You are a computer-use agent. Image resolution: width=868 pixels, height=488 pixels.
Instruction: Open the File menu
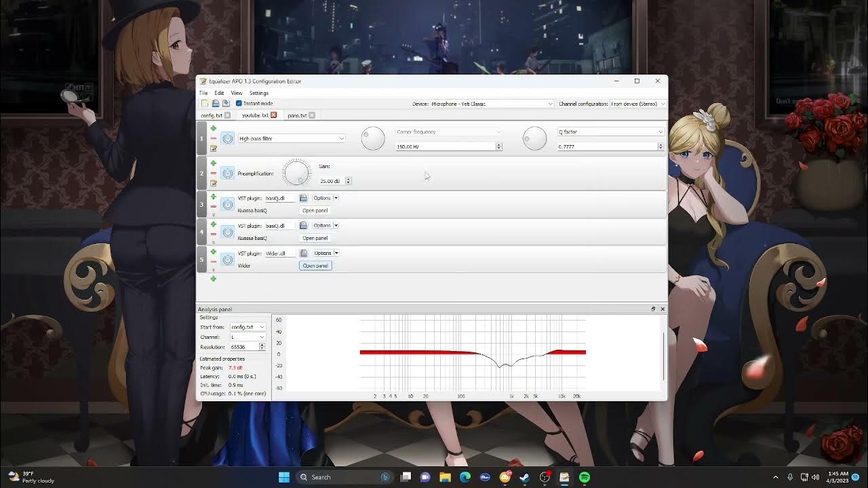pyautogui.click(x=203, y=93)
